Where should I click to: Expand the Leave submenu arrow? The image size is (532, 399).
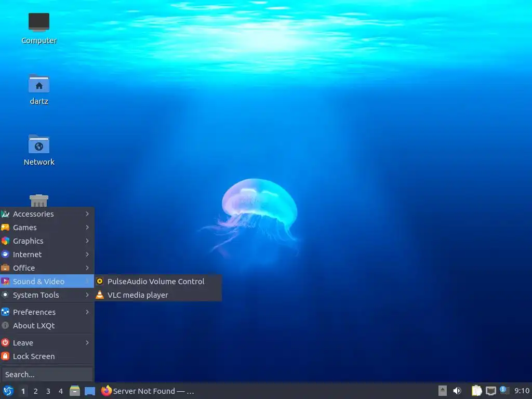point(87,343)
